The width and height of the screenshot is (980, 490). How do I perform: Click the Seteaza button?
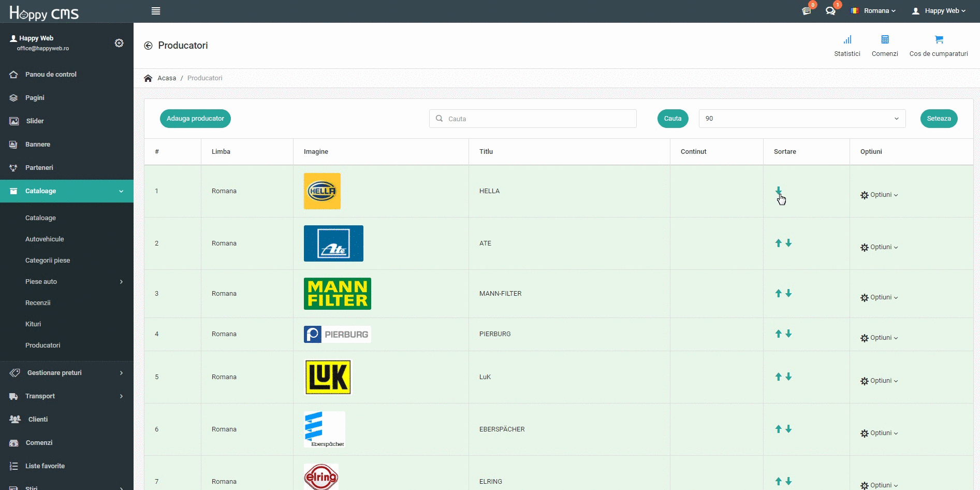point(939,119)
